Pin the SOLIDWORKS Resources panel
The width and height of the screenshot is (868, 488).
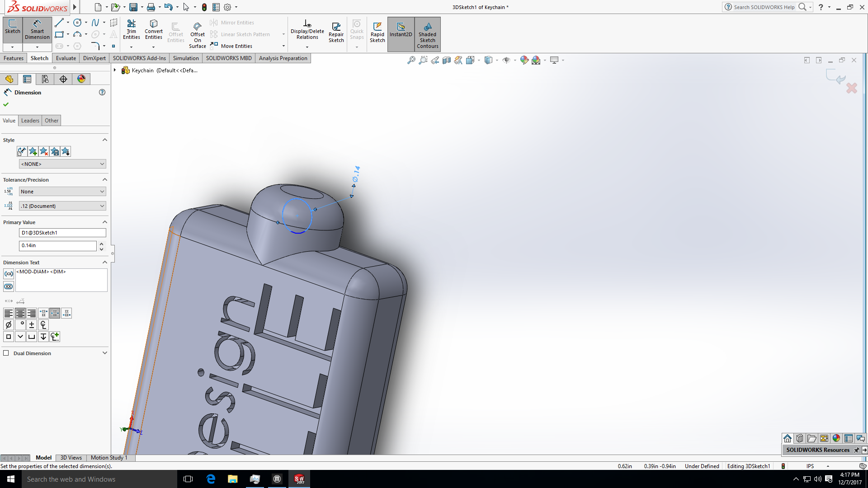[857, 450]
